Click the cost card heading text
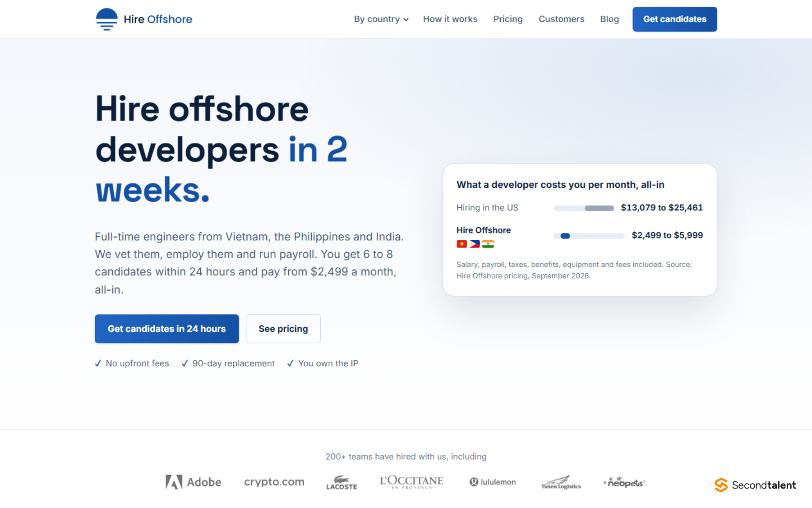The image size is (812, 508). (x=560, y=185)
